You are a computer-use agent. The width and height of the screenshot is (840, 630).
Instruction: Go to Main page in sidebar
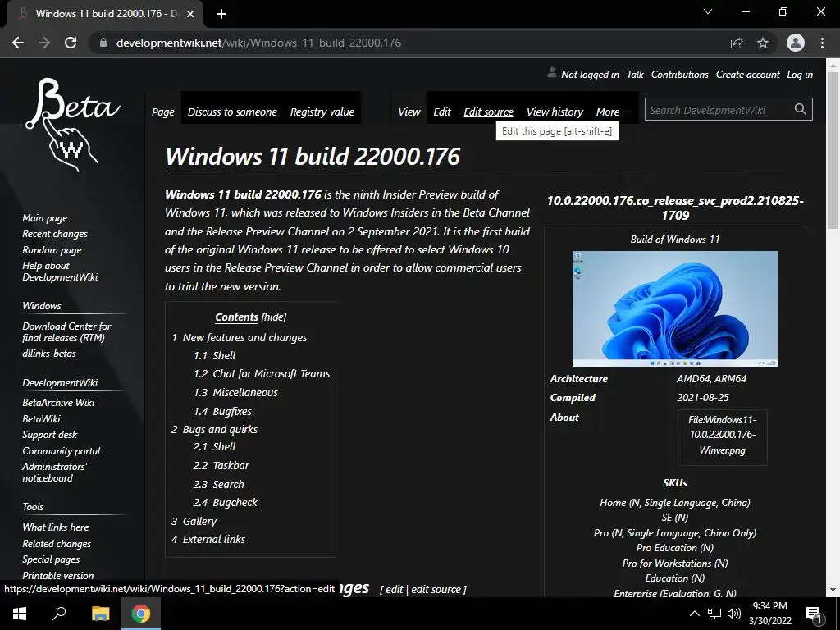pyautogui.click(x=45, y=218)
